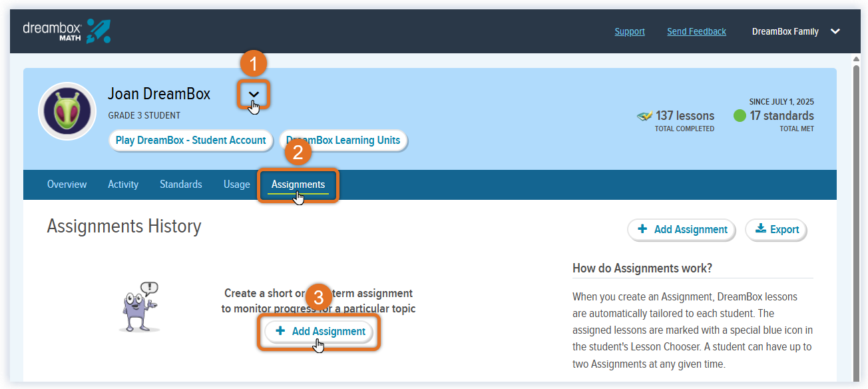Click the Assignments History heading
Image resolution: width=868 pixels, height=389 pixels.
[124, 226]
